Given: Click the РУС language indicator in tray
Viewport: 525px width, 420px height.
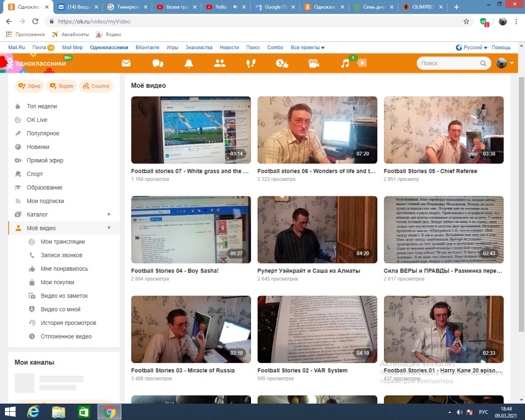Looking at the screenshot, I should (x=483, y=412).
